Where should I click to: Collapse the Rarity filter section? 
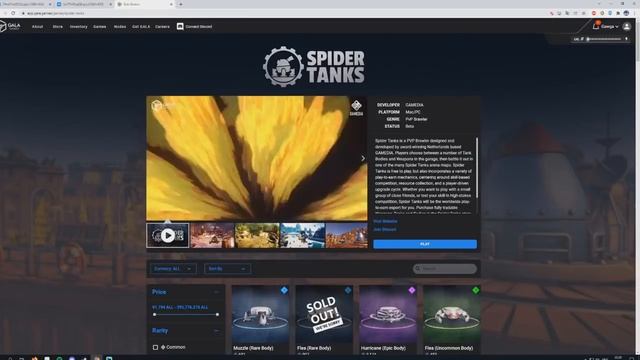(217, 331)
